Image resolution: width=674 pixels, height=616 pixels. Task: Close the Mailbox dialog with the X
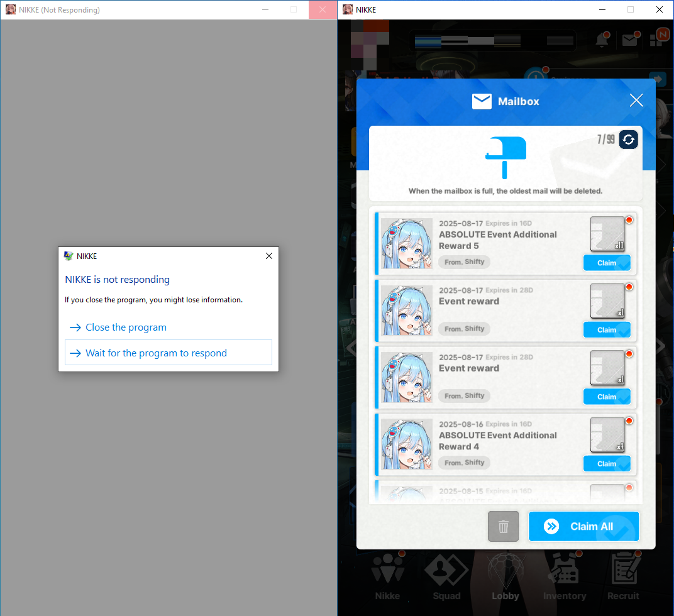pos(636,100)
